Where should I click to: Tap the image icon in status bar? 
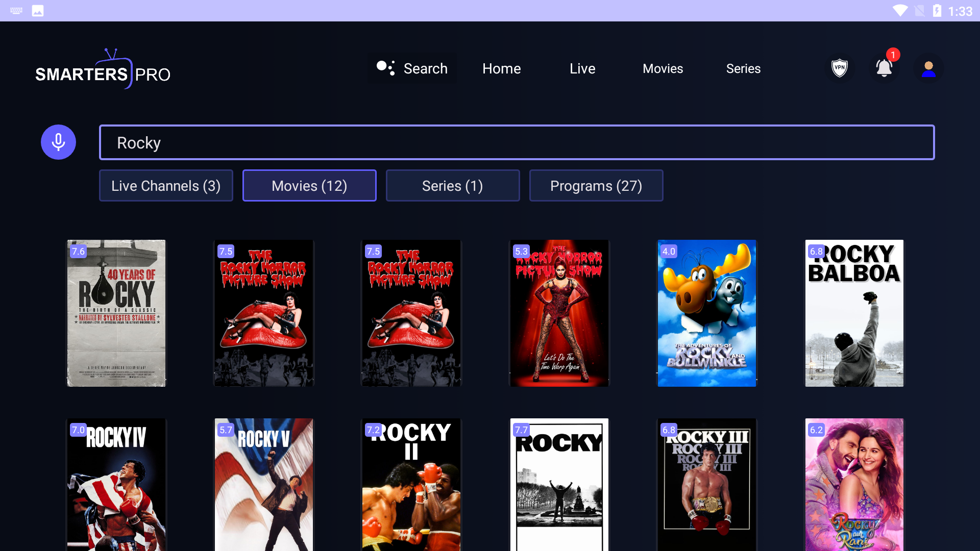click(38, 11)
